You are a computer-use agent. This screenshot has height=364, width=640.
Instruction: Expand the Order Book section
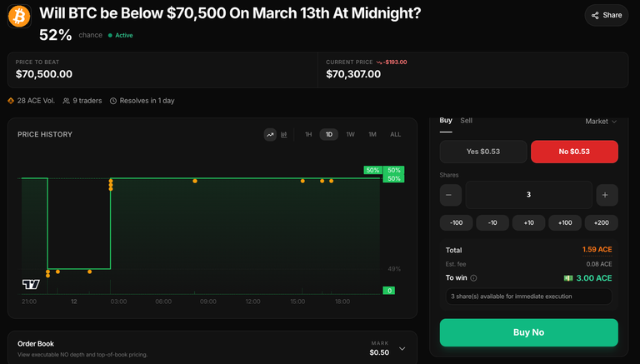pyautogui.click(x=402, y=348)
